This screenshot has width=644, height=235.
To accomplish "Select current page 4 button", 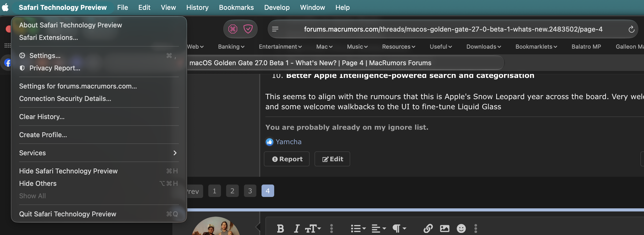I will pos(268,191).
